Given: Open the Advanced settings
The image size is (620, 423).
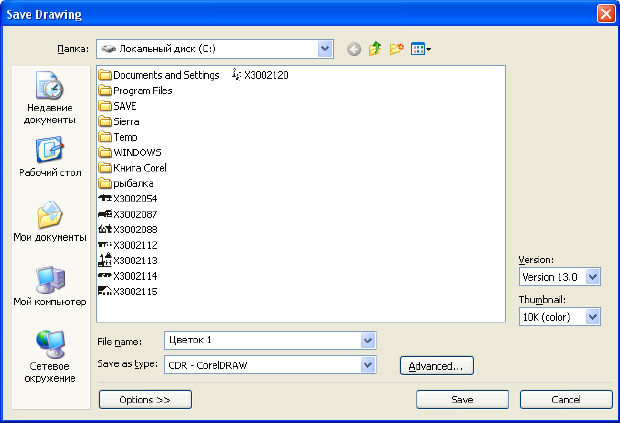Looking at the screenshot, I should pos(436,366).
